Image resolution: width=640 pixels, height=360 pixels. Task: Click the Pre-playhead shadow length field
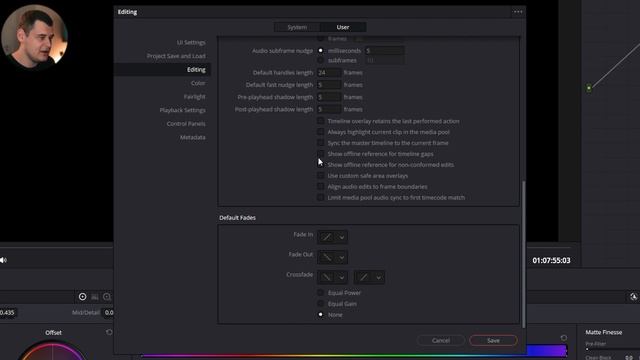pyautogui.click(x=329, y=97)
